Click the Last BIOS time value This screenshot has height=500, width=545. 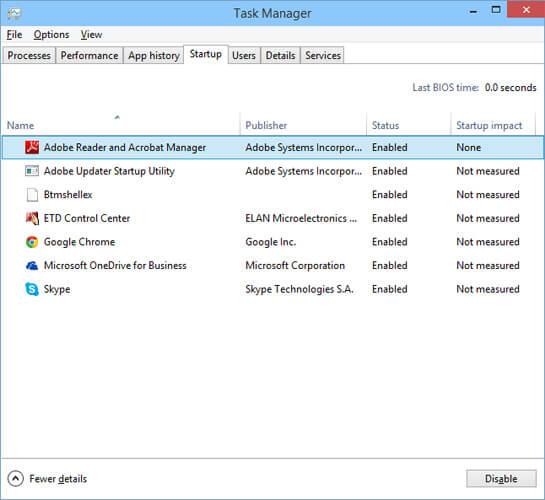click(510, 88)
